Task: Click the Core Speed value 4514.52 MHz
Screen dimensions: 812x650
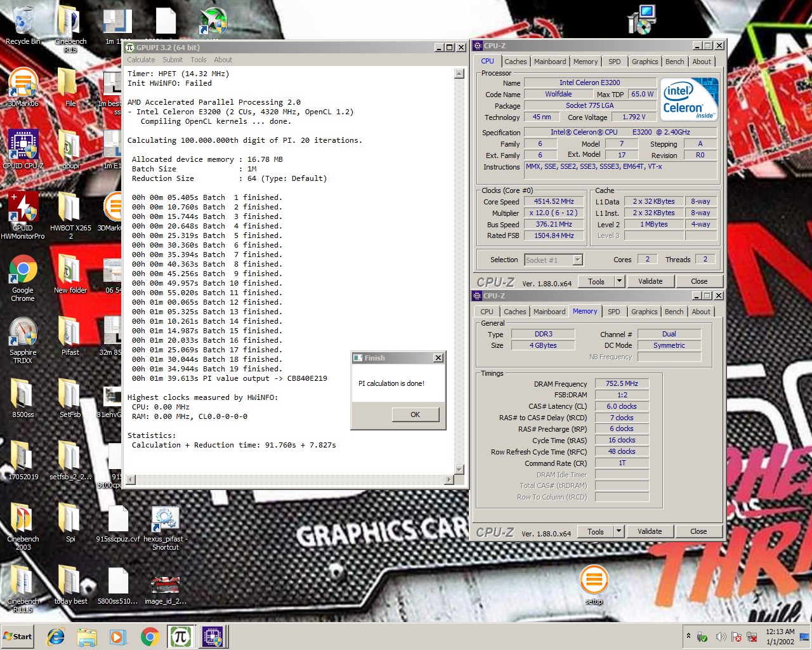Action: pos(554,201)
